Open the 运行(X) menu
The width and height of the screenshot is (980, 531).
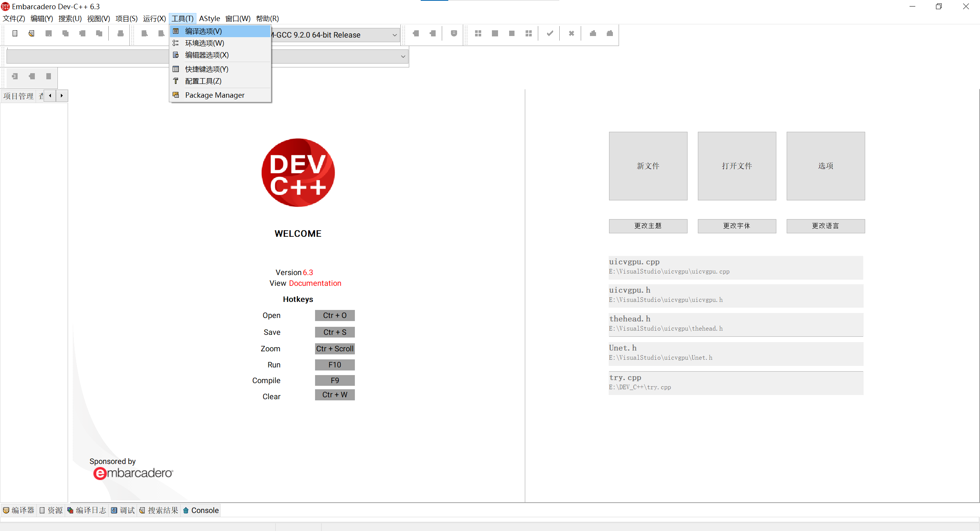pyautogui.click(x=154, y=18)
